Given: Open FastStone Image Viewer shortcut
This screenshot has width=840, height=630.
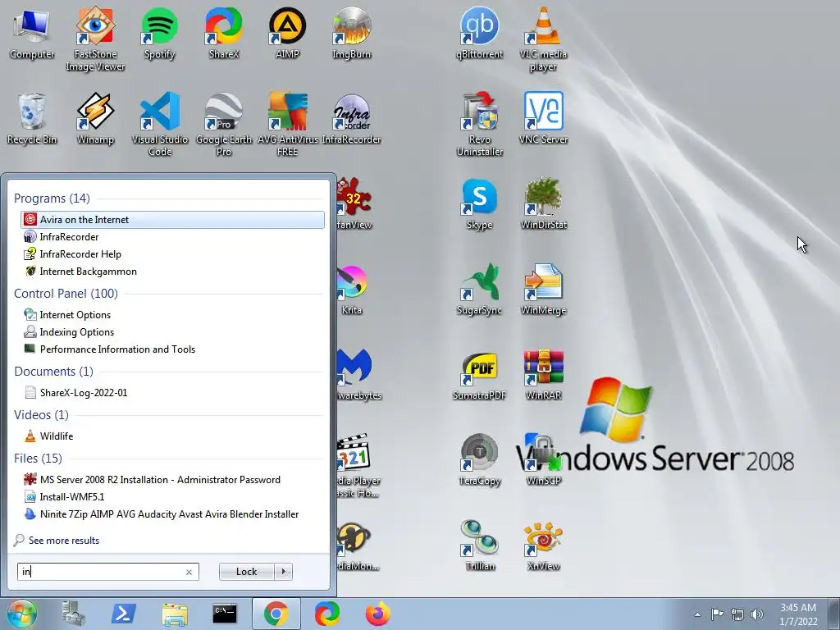Looking at the screenshot, I should pyautogui.click(x=95, y=39).
